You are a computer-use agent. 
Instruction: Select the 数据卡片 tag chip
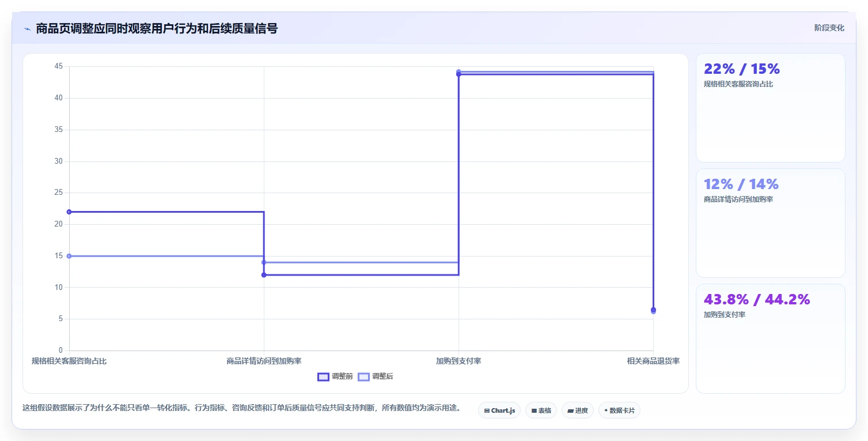click(619, 410)
